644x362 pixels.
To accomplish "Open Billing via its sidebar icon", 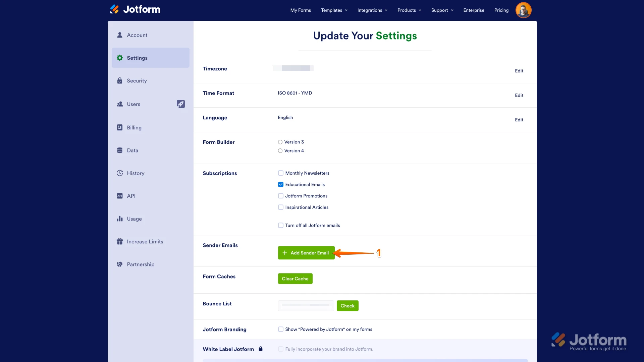I will click(120, 127).
